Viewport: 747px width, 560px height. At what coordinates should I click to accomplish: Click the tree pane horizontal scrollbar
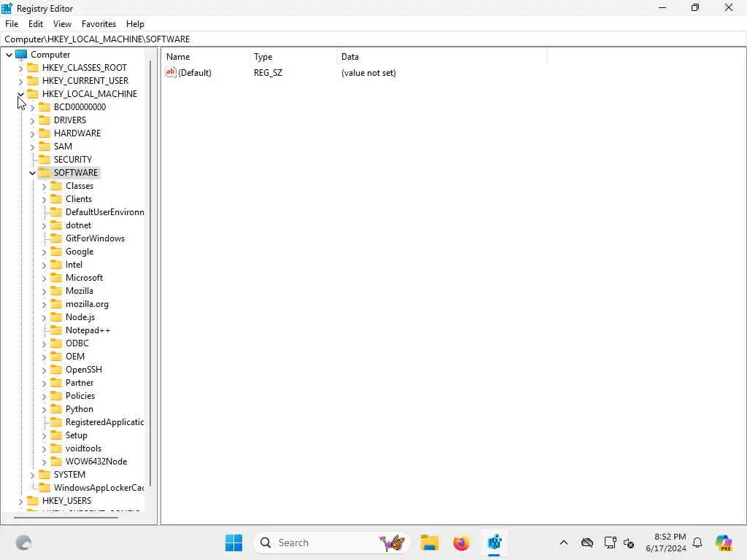tap(66, 517)
